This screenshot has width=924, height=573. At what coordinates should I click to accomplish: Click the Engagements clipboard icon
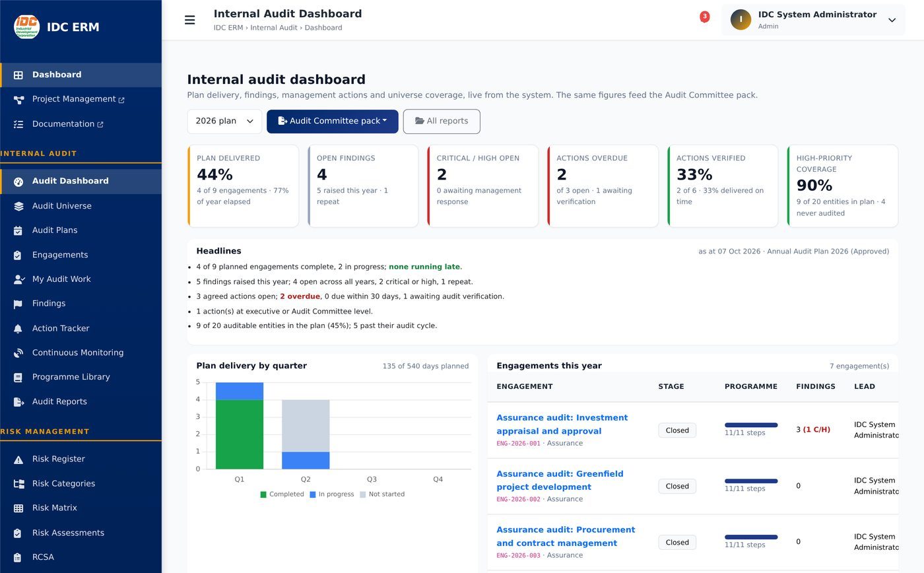point(18,255)
